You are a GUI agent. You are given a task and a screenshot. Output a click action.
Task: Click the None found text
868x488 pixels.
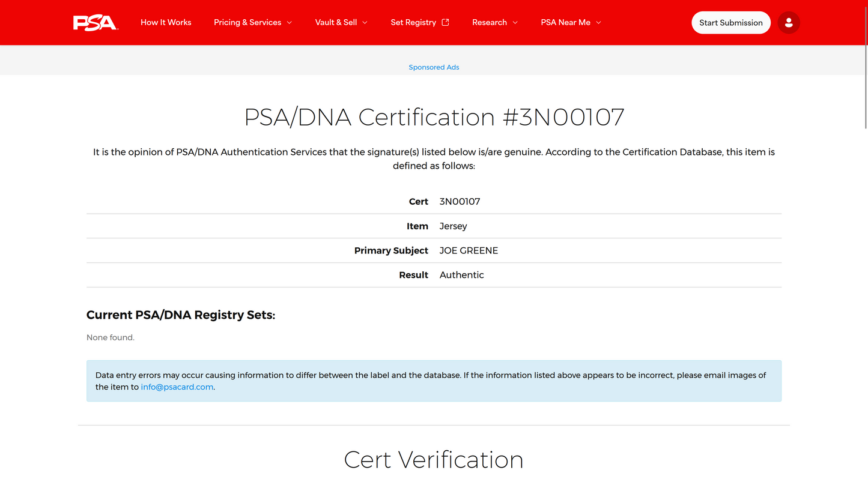tap(111, 338)
